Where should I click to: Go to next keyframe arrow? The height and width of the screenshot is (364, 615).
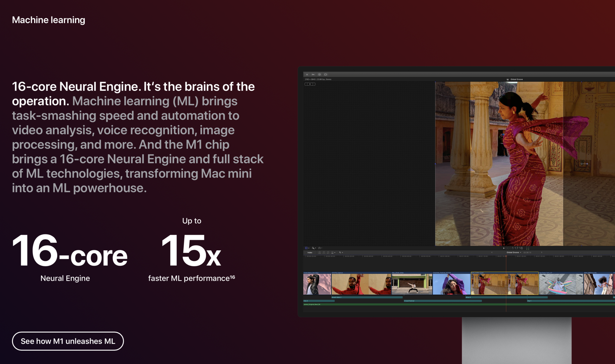314,84
